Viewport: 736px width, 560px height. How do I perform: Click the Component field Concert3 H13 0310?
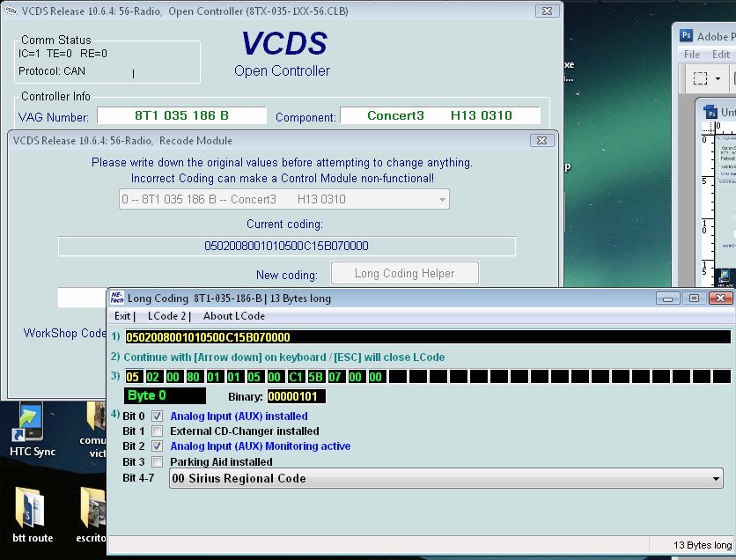tap(440, 115)
